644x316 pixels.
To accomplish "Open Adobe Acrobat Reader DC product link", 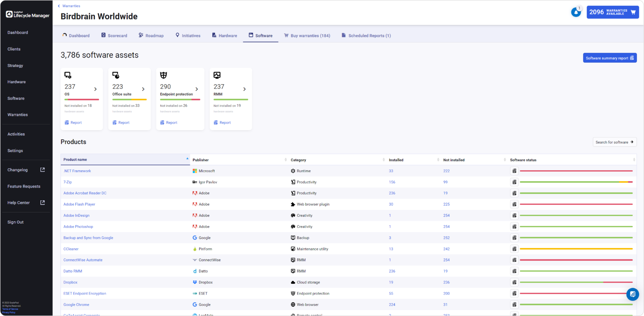I will click(x=85, y=193).
